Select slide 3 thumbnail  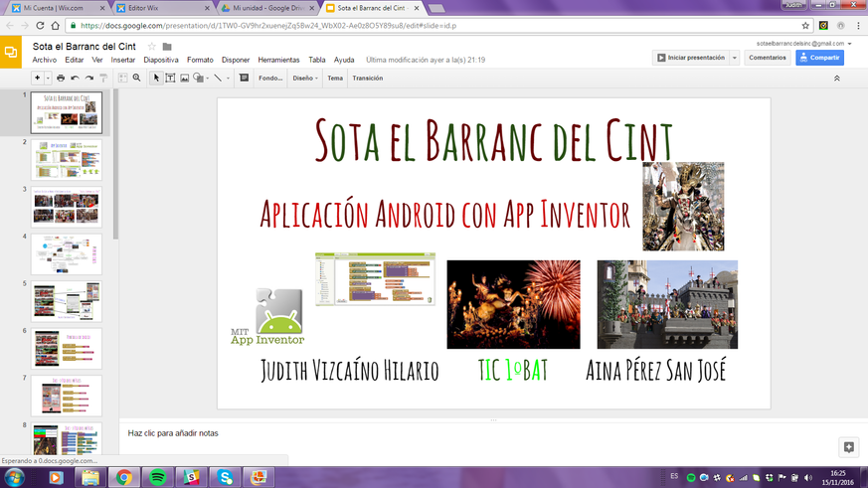pos(67,207)
